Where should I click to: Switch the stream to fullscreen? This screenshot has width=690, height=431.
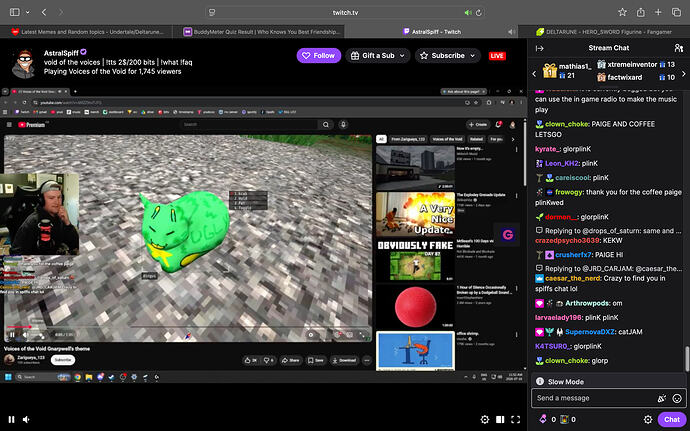(x=515, y=420)
